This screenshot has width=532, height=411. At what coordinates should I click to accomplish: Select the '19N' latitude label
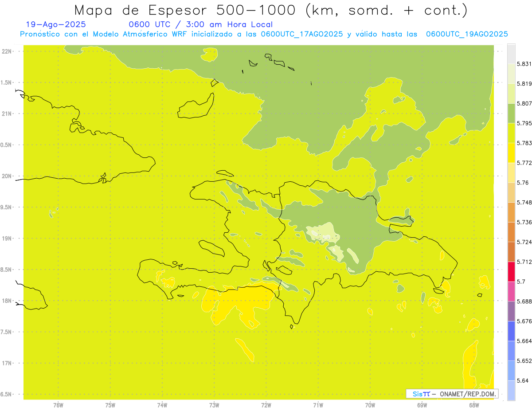click(x=7, y=239)
